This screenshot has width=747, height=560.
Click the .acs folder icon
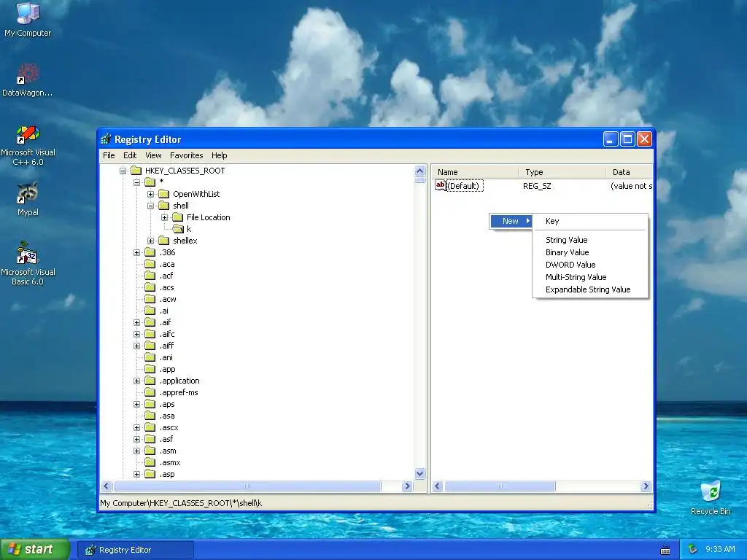point(150,287)
